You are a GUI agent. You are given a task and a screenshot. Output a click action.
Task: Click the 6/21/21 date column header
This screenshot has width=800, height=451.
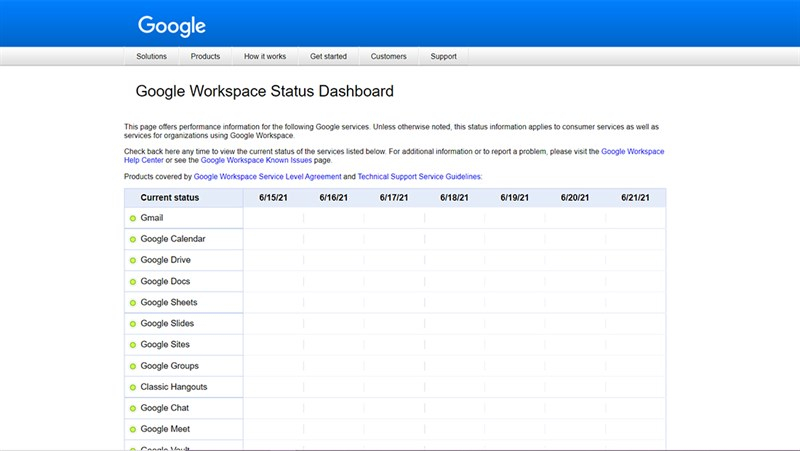[x=635, y=197]
